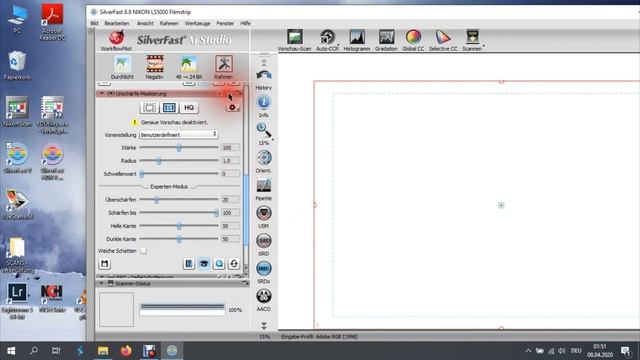Open the Bild menu
Viewport: 640px width, 360px height.
click(94, 23)
